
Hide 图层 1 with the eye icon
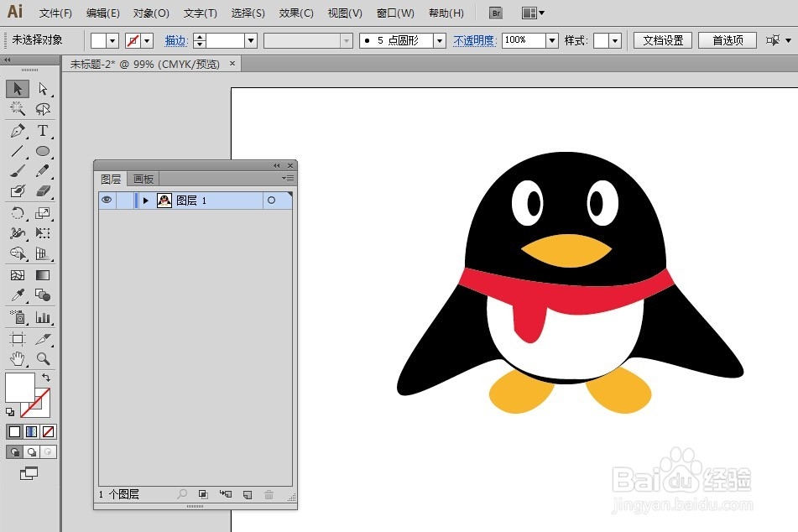[x=107, y=200]
